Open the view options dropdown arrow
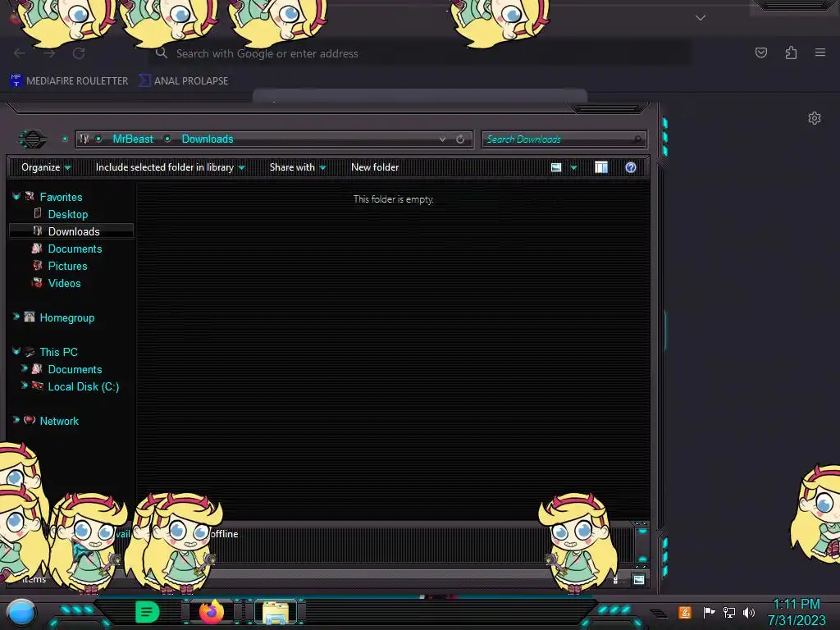The height and width of the screenshot is (630, 840). (573, 167)
